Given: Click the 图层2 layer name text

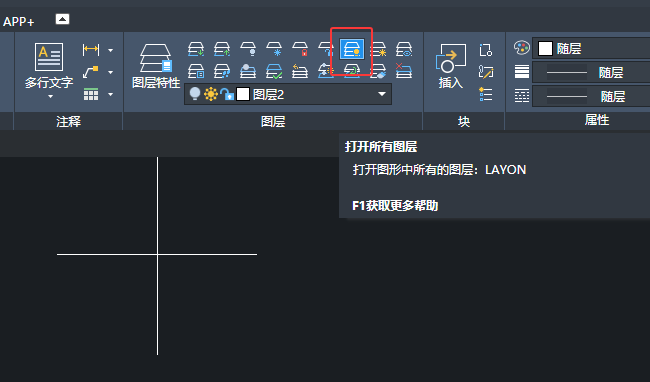Looking at the screenshot, I should 268,94.
